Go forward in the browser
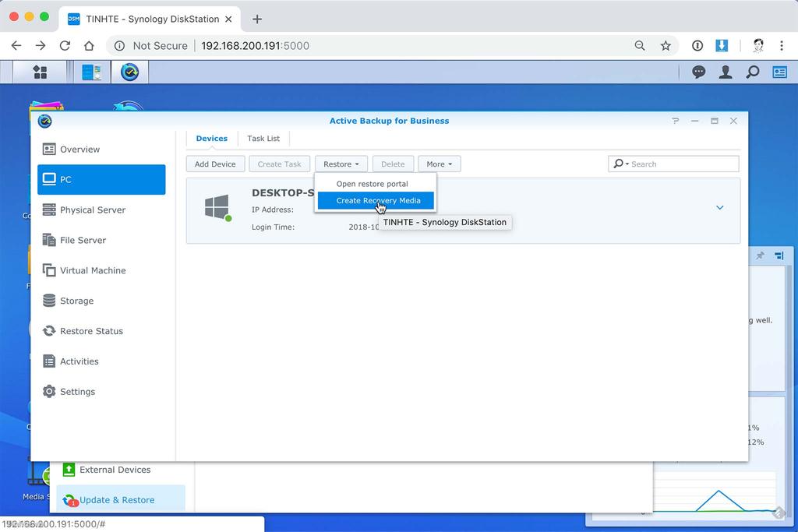 (41, 46)
